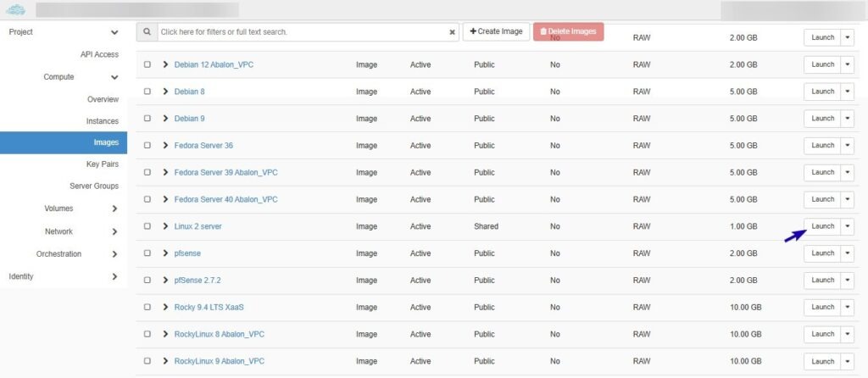Image resolution: width=868 pixels, height=378 pixels.
Task: Open the Debian 9 image link
Action: [x=189, y=119]
